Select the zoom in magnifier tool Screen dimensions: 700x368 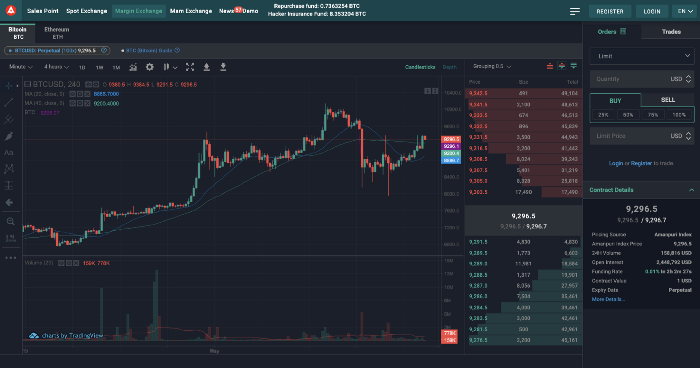[10, 221]
